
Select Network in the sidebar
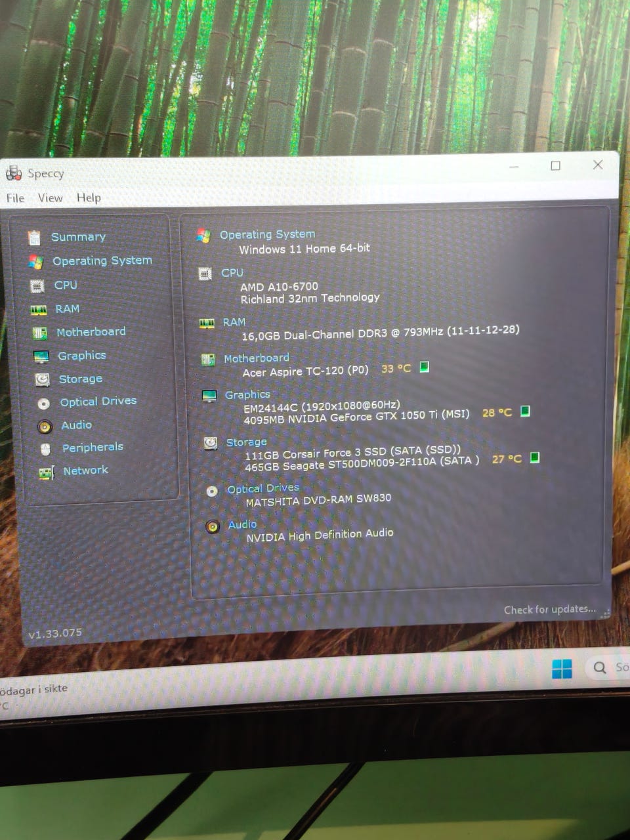pos(85,470)
